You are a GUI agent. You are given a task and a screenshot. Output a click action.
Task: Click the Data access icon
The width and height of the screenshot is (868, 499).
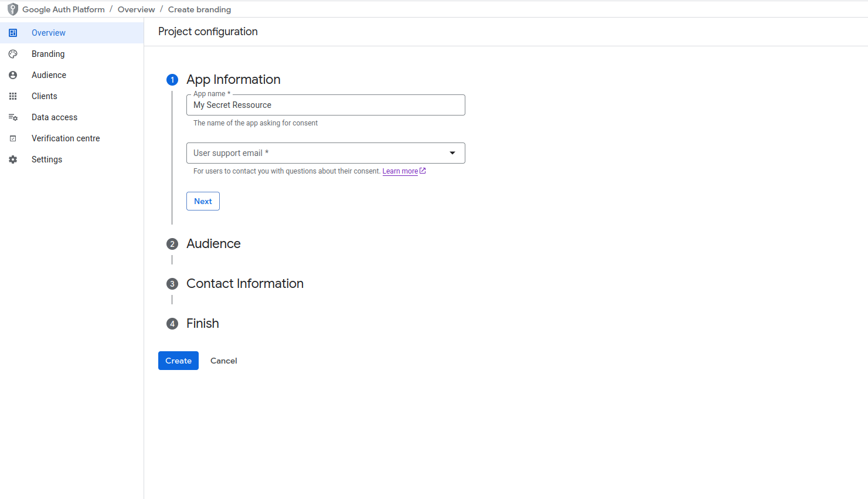13,117
